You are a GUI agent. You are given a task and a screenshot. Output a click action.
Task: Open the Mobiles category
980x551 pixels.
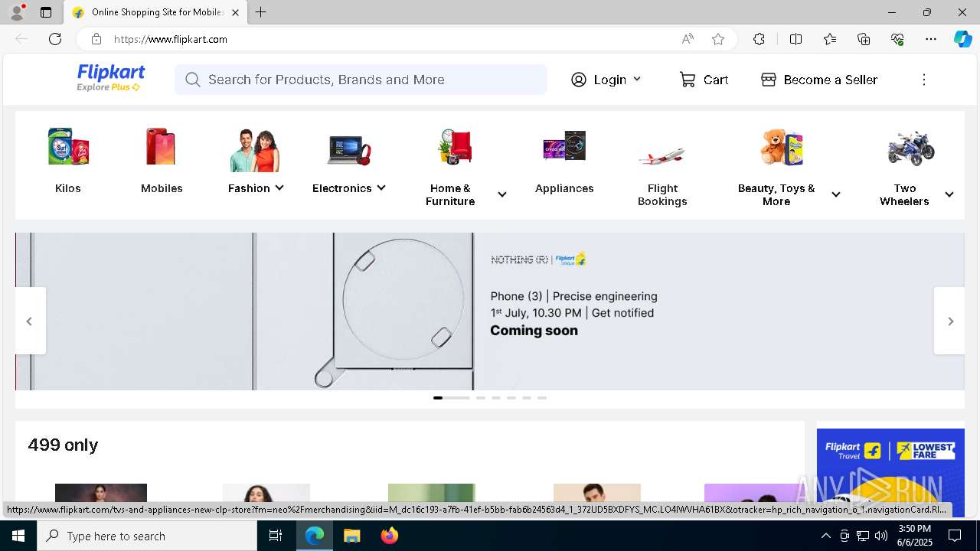coord(162,161)
